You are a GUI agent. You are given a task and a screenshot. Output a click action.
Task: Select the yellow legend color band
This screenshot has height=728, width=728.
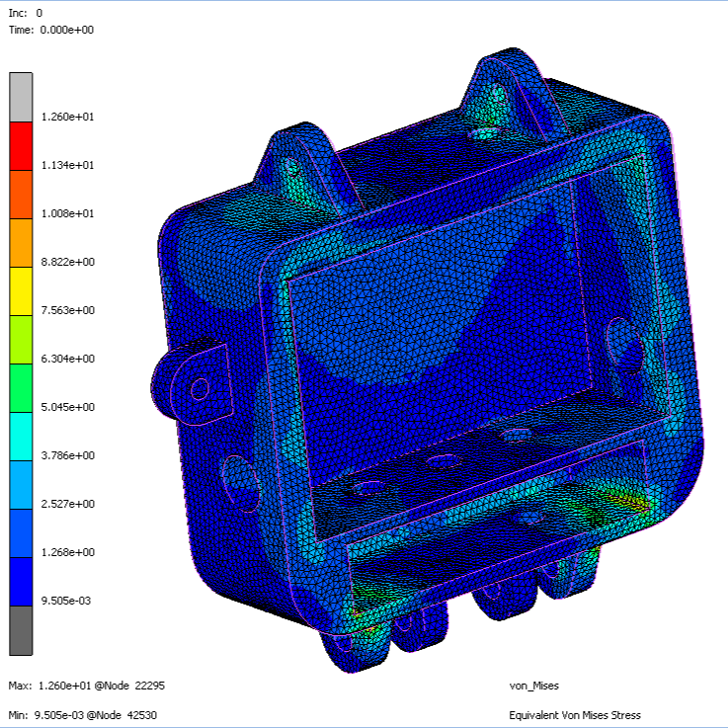click(x=21, y=290)
